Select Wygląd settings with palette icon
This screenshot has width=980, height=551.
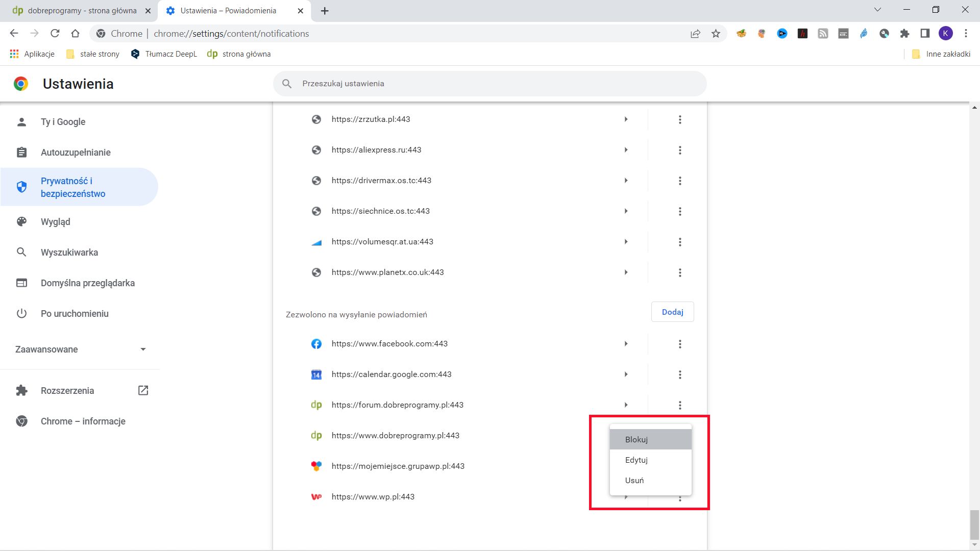[55, 221]
